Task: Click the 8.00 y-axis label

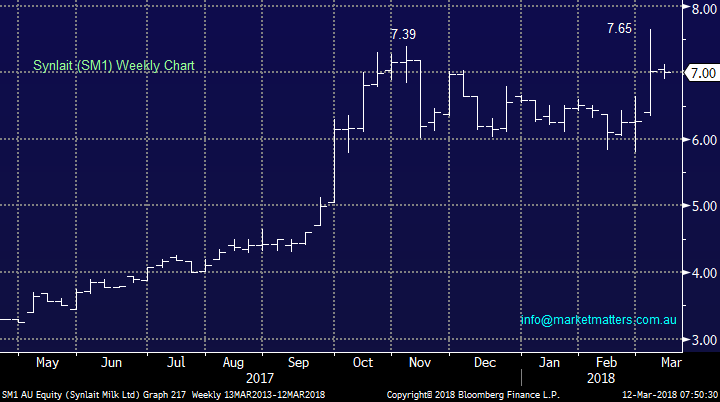Action: click(x=704, y=9)
